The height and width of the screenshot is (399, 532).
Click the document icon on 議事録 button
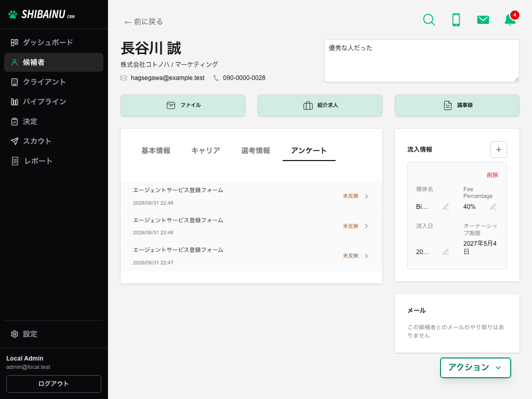click(447, 105)
